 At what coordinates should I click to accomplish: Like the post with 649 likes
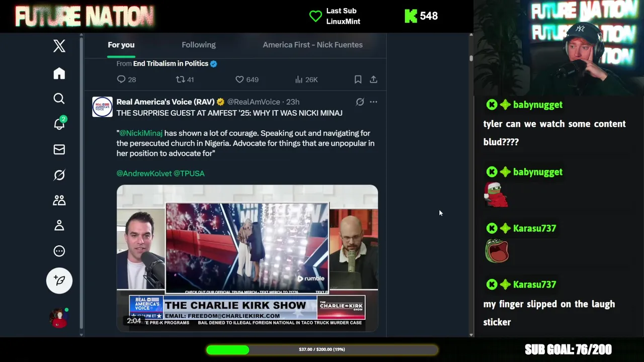point(247,79)
